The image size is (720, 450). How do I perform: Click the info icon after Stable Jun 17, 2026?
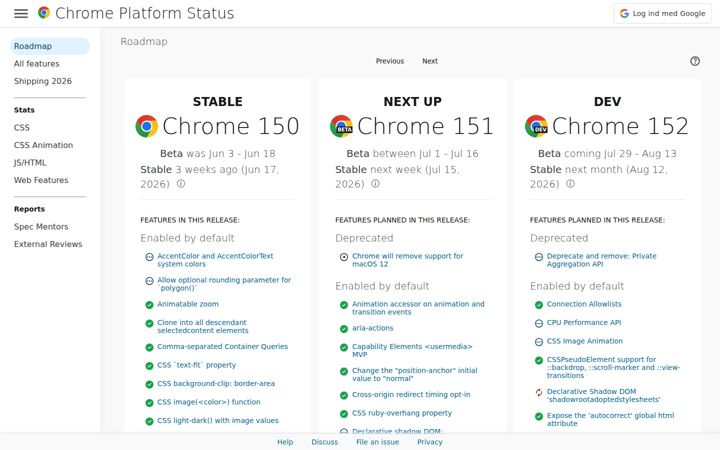181,184
